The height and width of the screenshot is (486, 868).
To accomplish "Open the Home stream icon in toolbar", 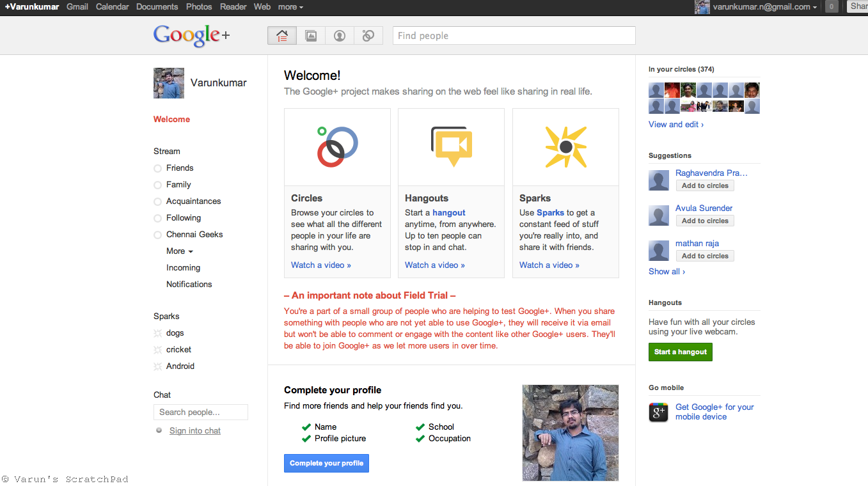I will pyautogui.click(x=282, y=36).
